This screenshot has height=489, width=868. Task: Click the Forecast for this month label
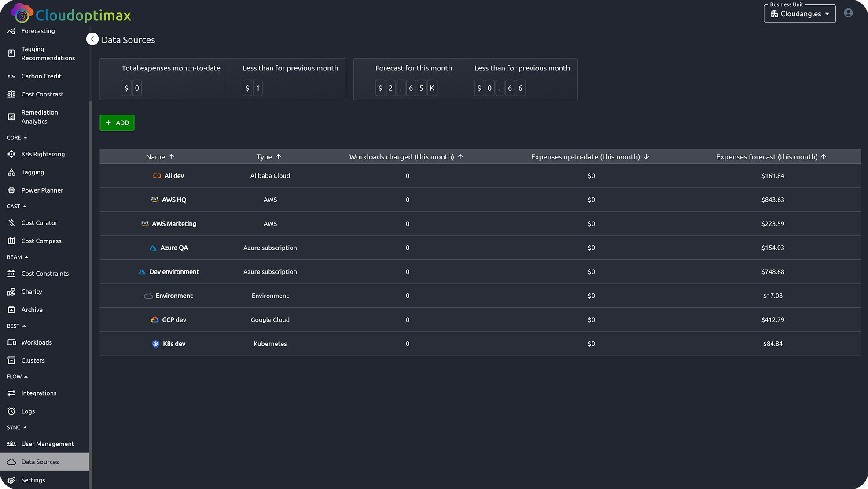tap(414, 68)
